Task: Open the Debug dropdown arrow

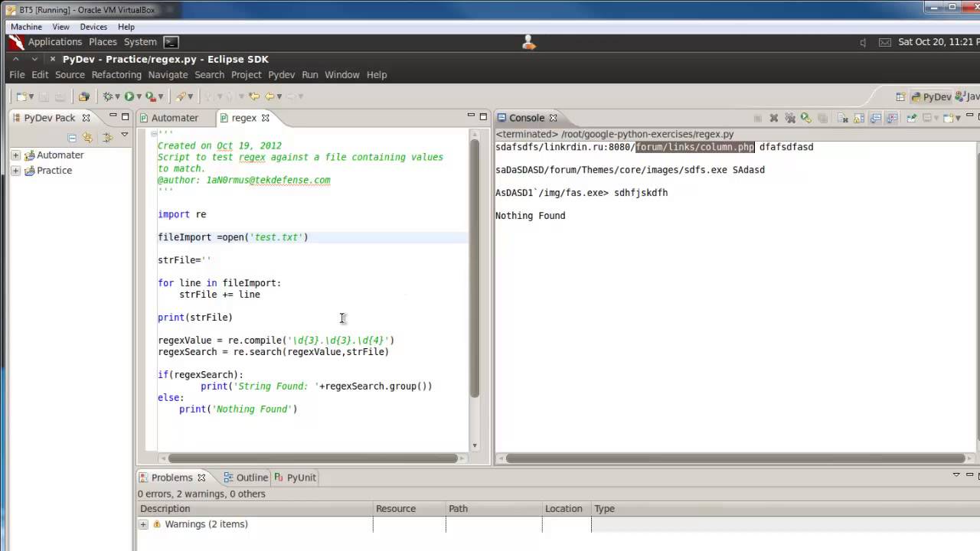Action: tap(117, 96)
